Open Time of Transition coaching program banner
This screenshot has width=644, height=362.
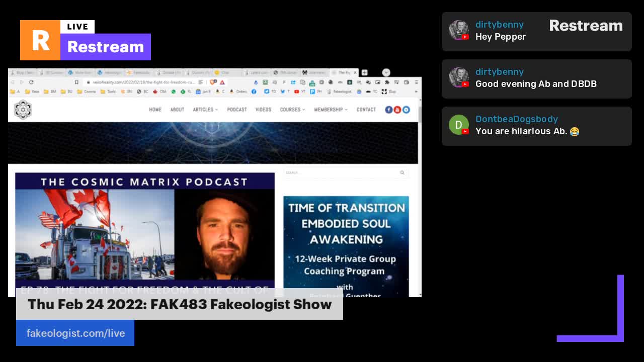[346, 246]
